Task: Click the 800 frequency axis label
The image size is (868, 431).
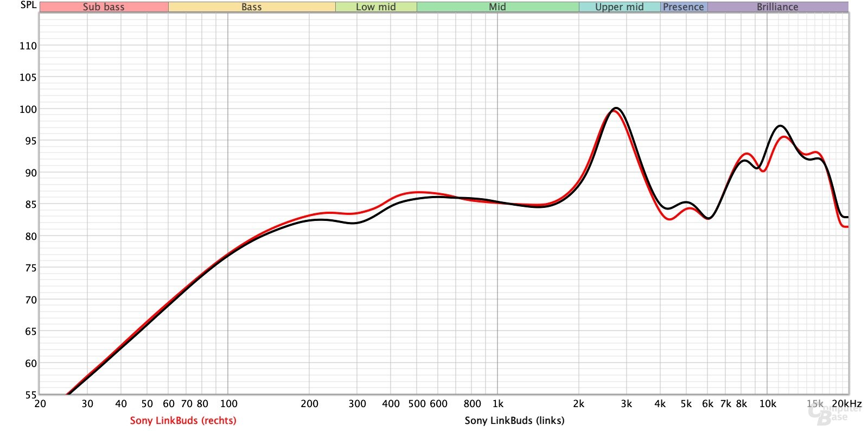Action: pyautogui.click(x=472, y=404)
